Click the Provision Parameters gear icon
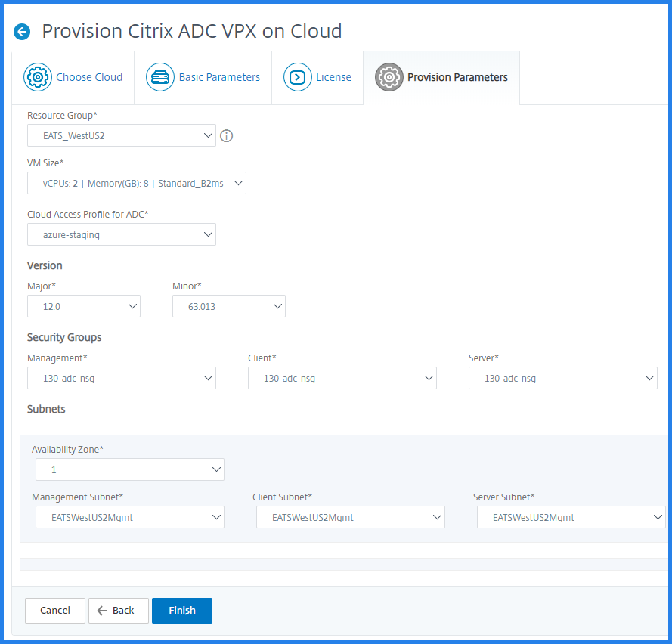The image size is (672, 644). click(x=389, y=77)
